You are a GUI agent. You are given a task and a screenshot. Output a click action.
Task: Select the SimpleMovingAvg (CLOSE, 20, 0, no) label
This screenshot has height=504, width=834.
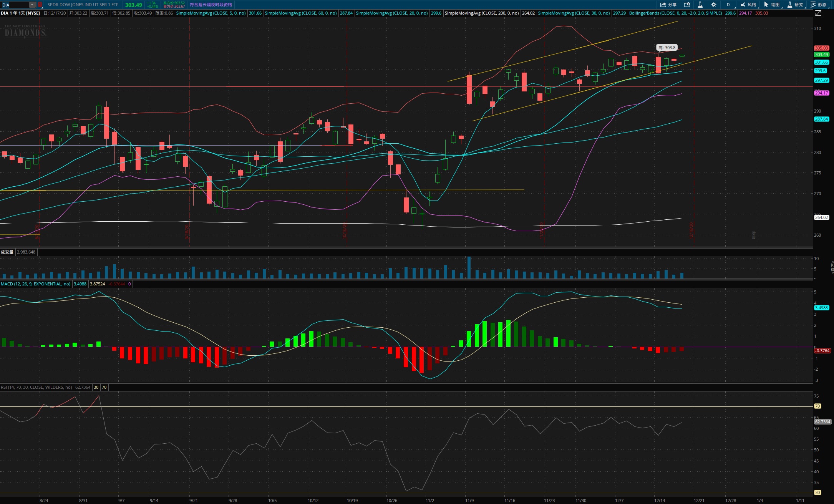pyautogui.click(x=392, y=13)
